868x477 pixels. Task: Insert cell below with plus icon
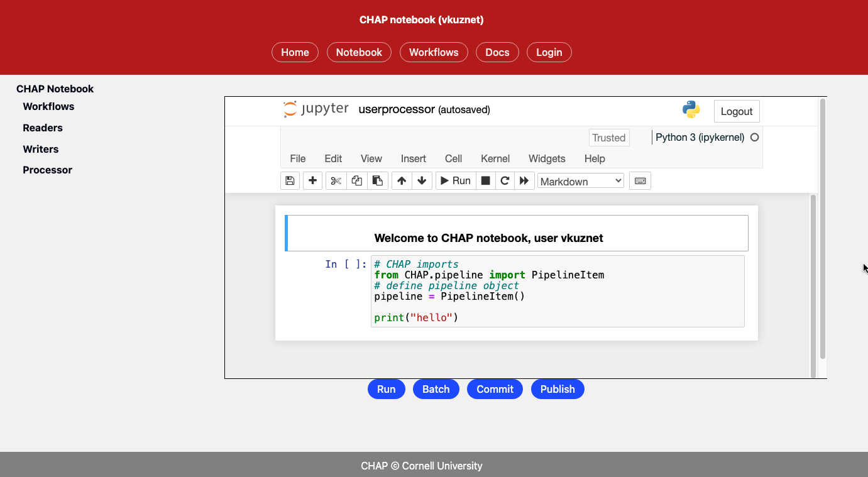coord(312,181)
